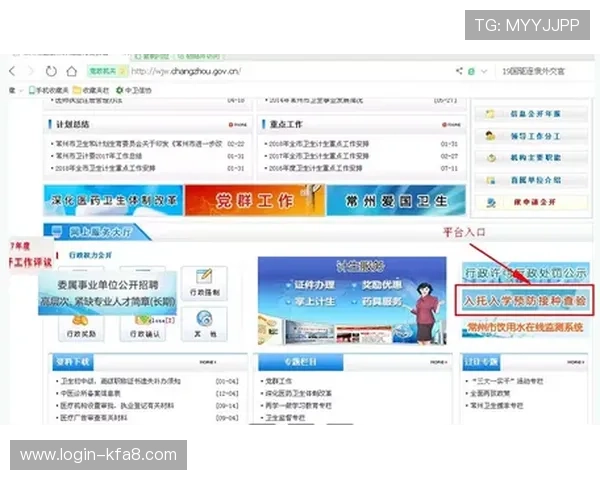
Task: Open the "三大一实干"活动专栏 link
Action: click(507, 381)
